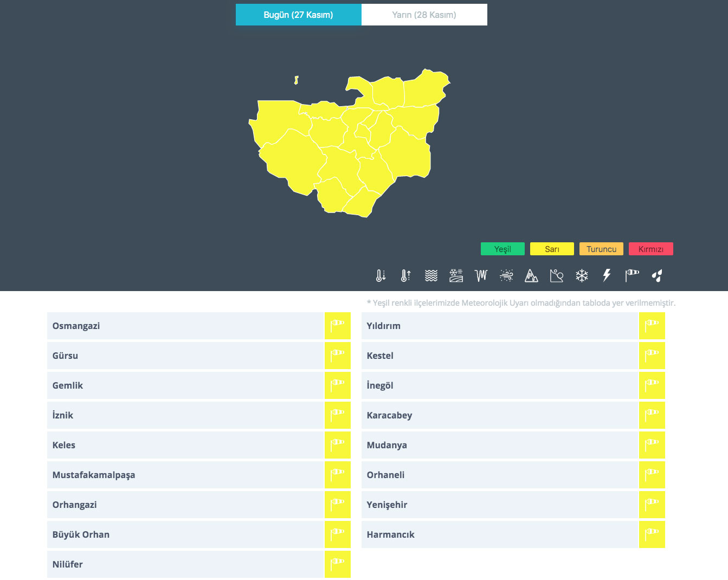728x580 pixels.
Task: Select the flood waves warning icon
Action: 431,276
